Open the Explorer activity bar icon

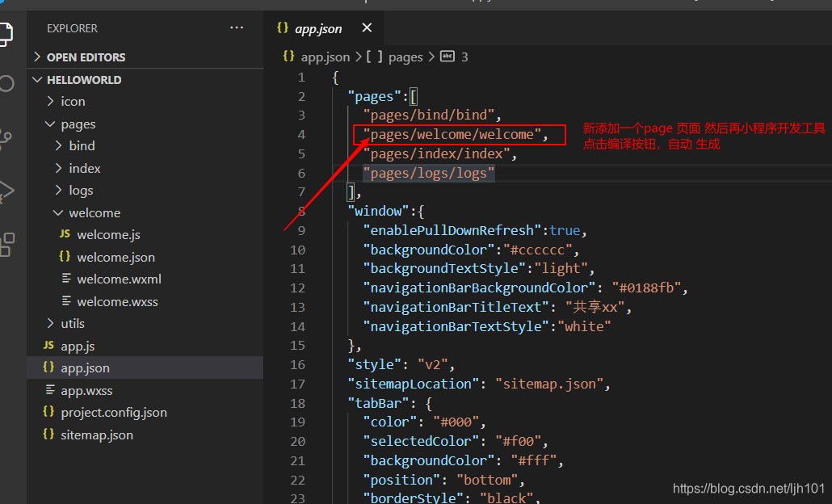(4, 34)
